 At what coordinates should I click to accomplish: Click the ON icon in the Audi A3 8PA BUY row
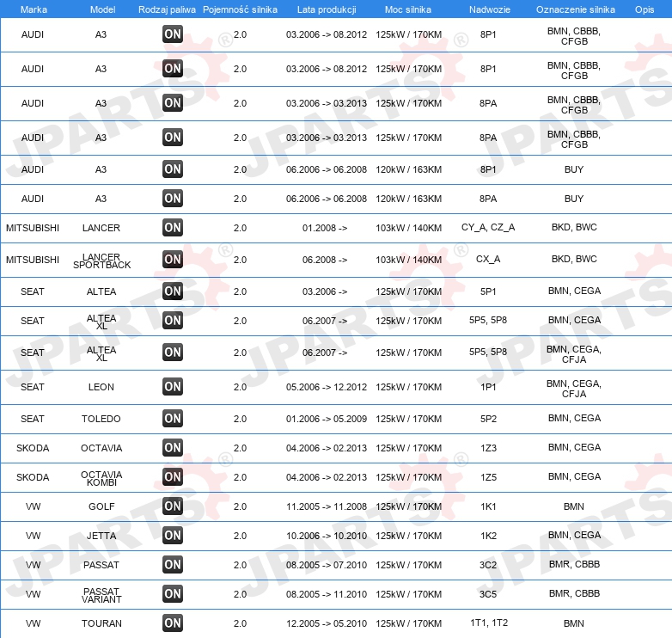(x=173, y=199)
